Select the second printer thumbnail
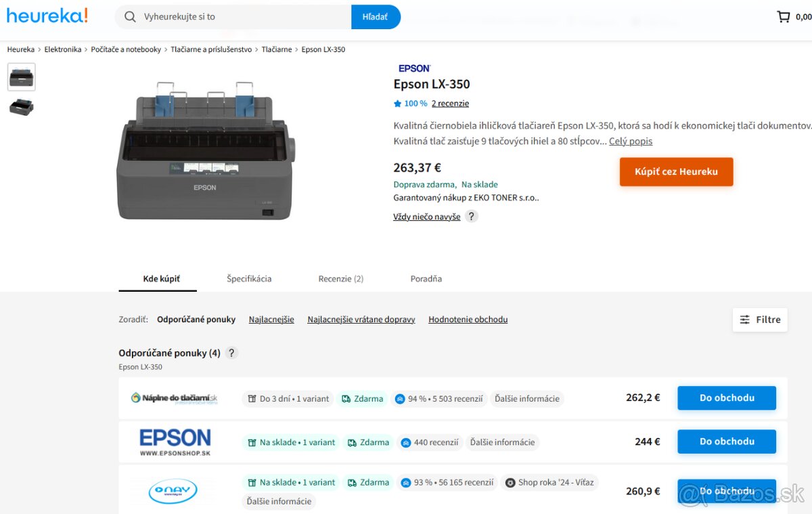 pos(22,107)
